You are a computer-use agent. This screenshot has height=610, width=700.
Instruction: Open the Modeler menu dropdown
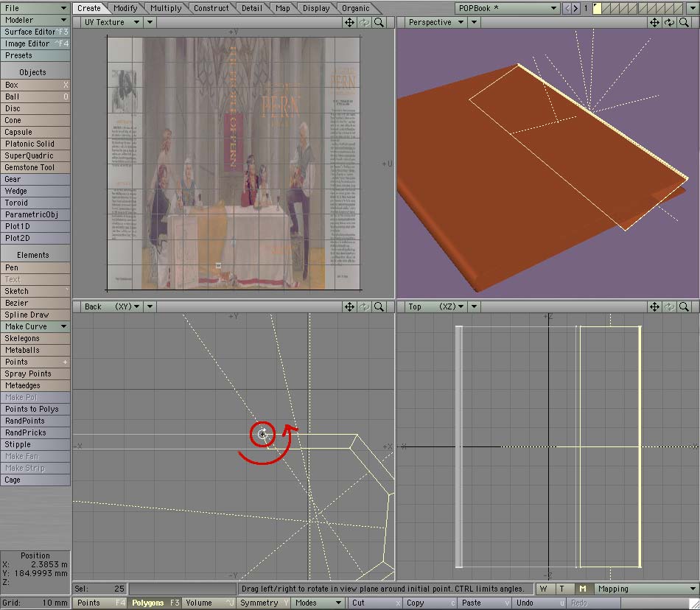click(35, 20)
